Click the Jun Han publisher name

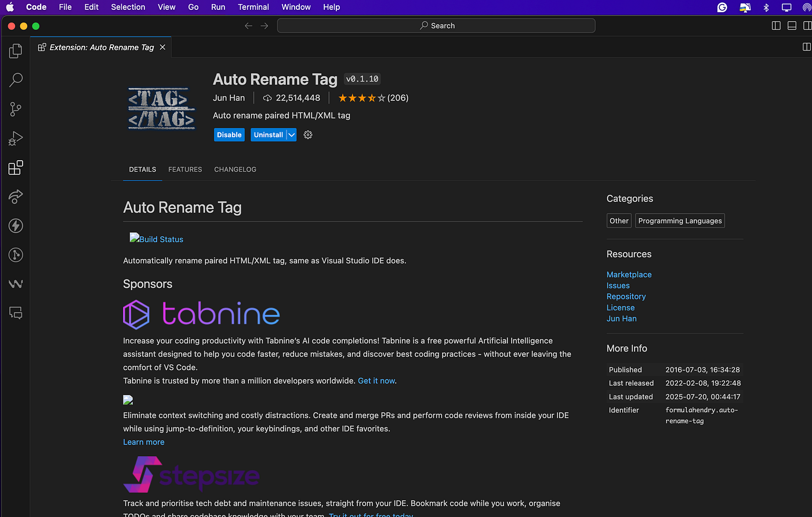[229, 98]
